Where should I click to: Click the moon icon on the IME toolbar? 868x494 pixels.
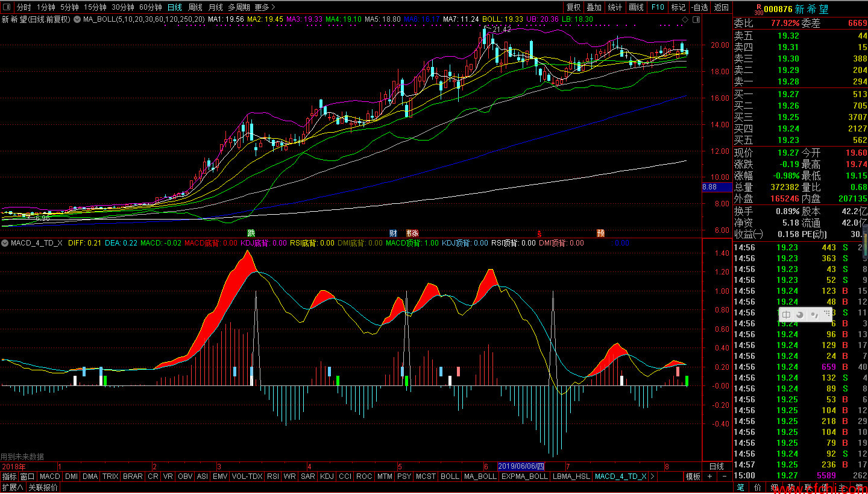tap(800, 314)
